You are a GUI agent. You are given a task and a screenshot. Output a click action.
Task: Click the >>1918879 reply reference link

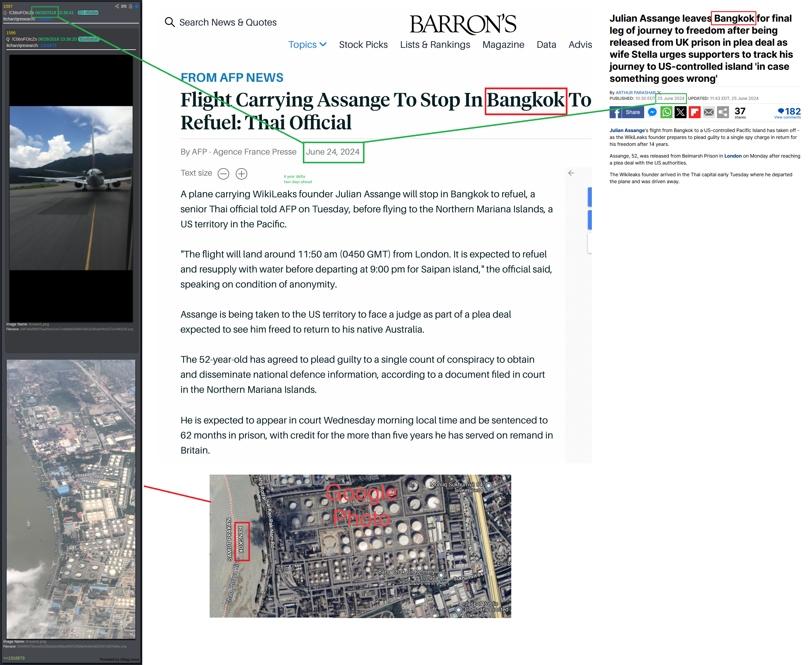[x=14, y=658]
